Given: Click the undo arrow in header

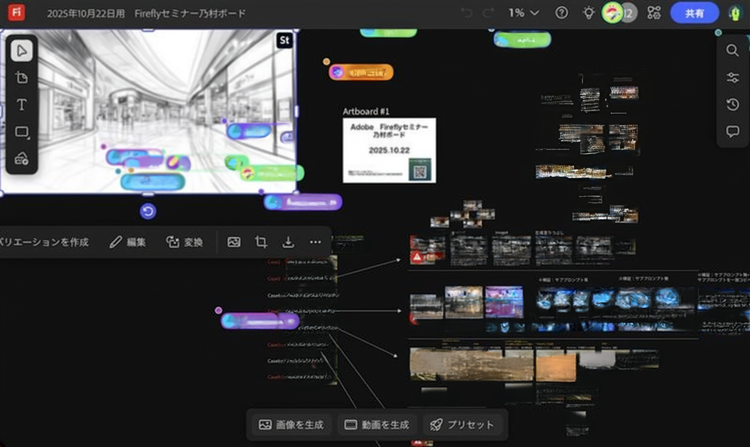Looking at the screenshot, I should [466, 13].
